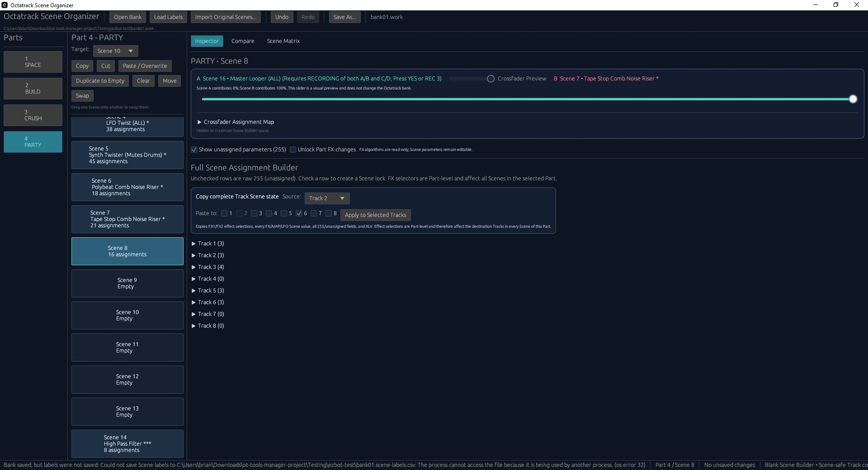Image resolution: width=868 pixels, height=470 pixels.
Task: Click 'Part 4 / Scene 8' status entry
Action: coord(675,465)
